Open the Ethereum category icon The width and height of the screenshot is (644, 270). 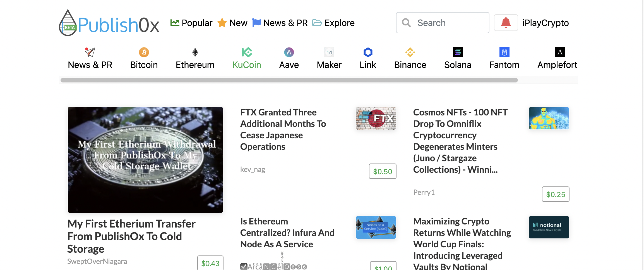pos(195,52)
